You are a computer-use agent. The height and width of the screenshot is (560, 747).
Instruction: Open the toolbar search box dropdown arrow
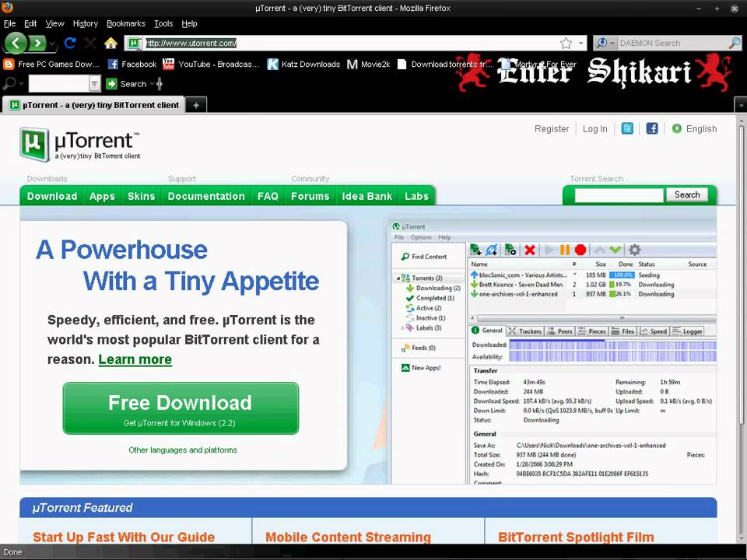point(95,84)
